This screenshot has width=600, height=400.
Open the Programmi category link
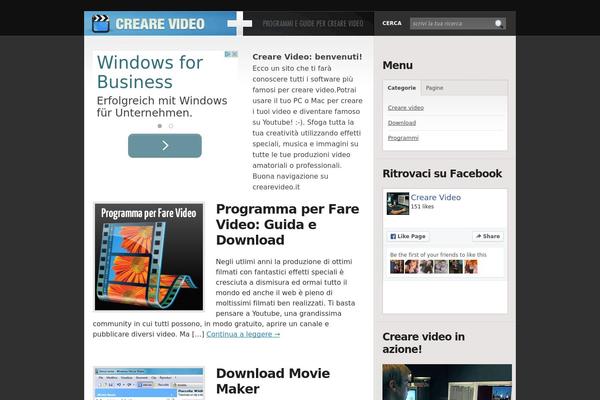[403, 138]
